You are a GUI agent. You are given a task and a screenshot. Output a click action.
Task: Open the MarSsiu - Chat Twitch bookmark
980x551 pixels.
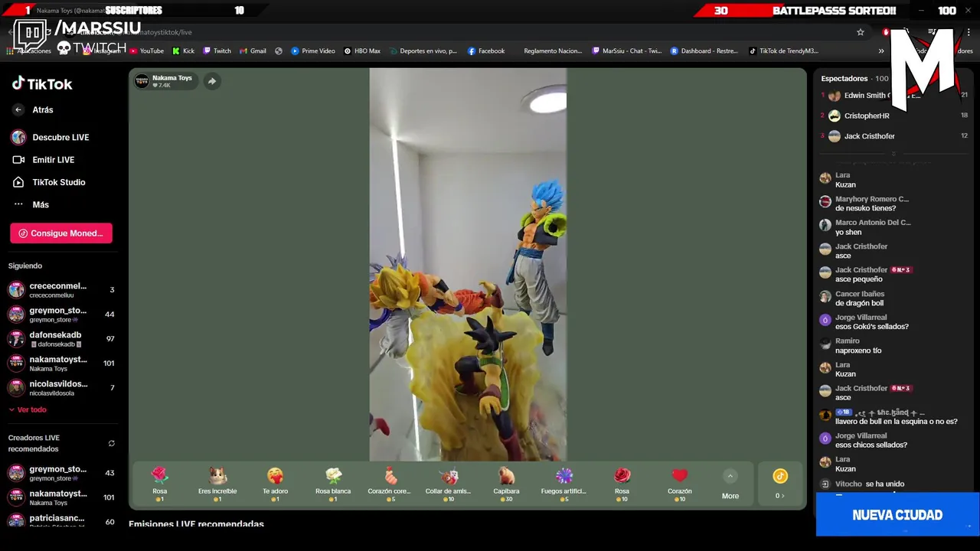click(626, 51)
